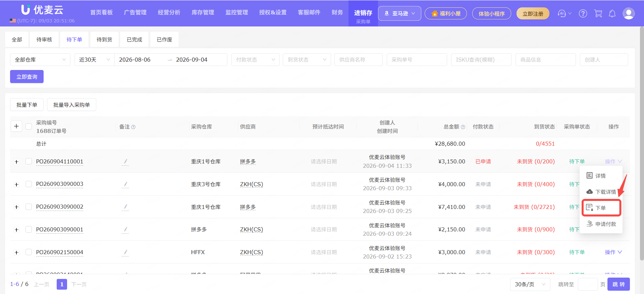Edit remark pencil for PO260903090001
This screenshot has width=644, height=294.
tap(125, 230)
